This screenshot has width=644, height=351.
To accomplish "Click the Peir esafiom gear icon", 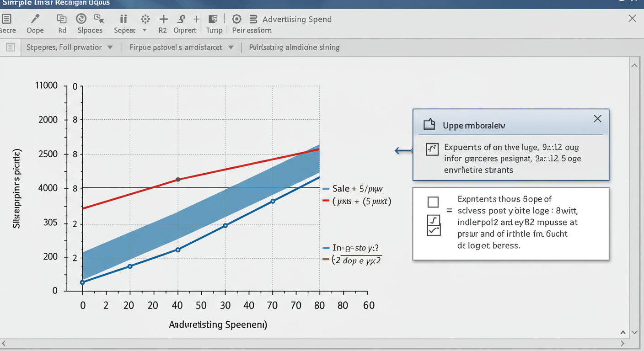I will pyautogui.click(x=236, y=19).
